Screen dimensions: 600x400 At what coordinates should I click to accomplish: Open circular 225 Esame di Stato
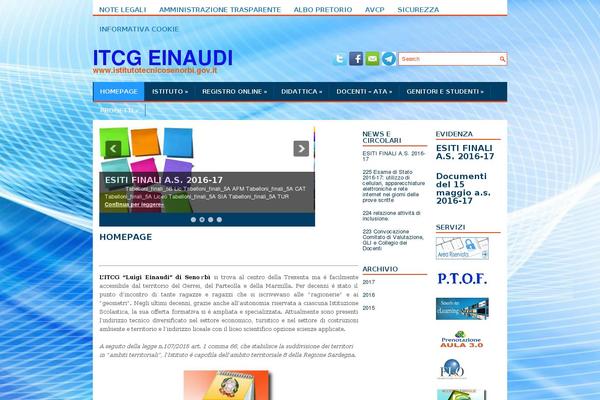(394, 186)
